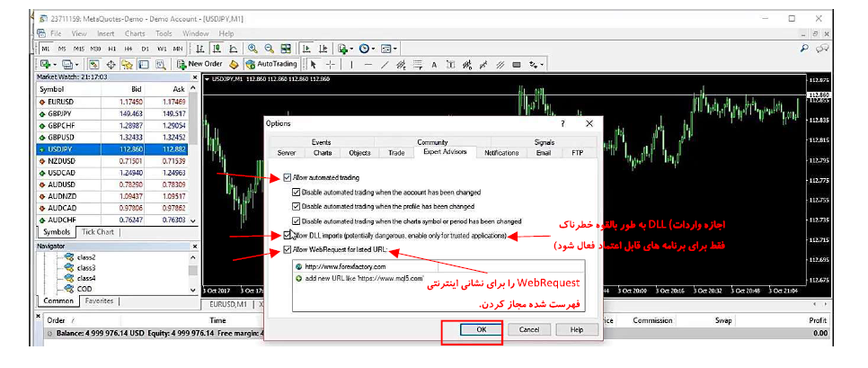
Task: Insert Fibonacci retracement tool
Action: click(x=418, y=64)
